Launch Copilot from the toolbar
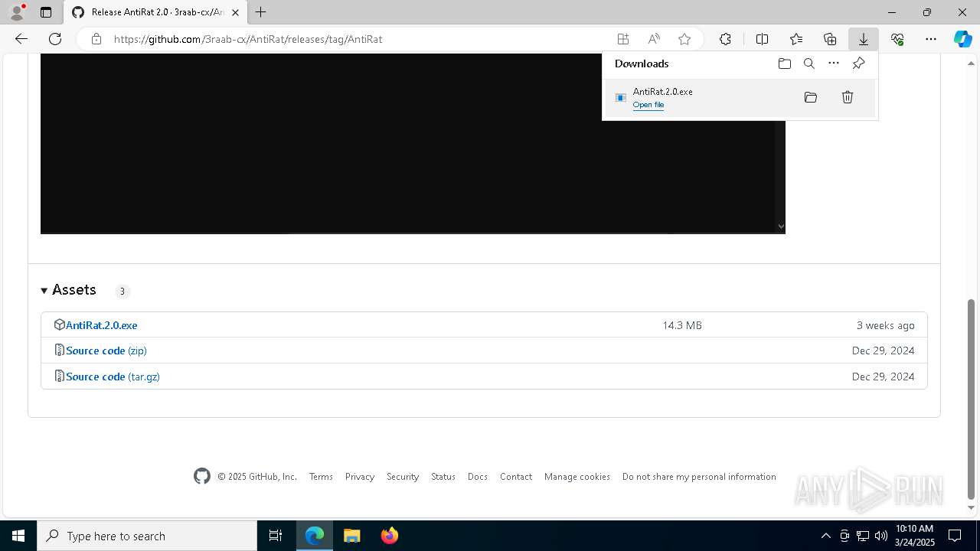Image resolution: width=980 pixels, height=551 pixels. coord(962,39)
